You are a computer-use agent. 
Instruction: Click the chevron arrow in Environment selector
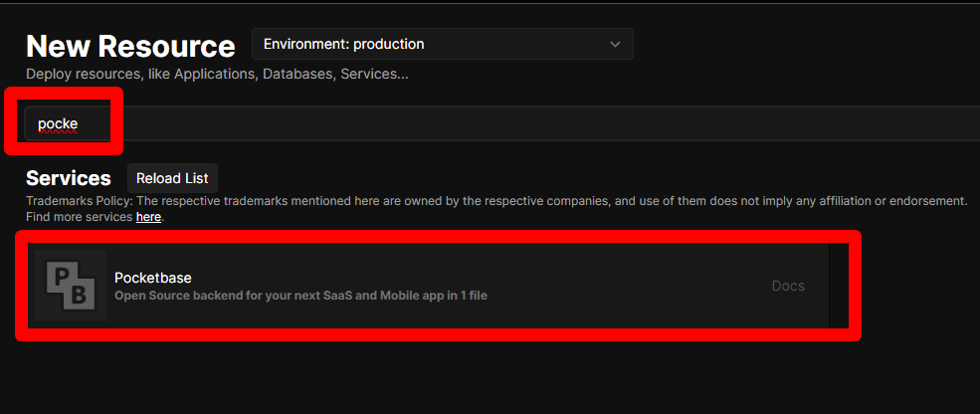point(615,45)
